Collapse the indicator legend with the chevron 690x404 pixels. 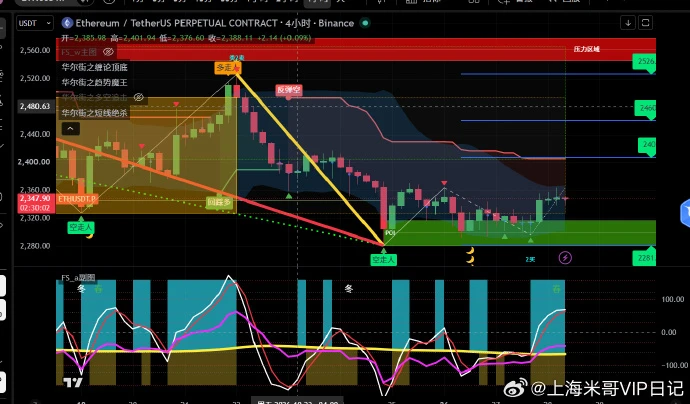coord(70,129)
